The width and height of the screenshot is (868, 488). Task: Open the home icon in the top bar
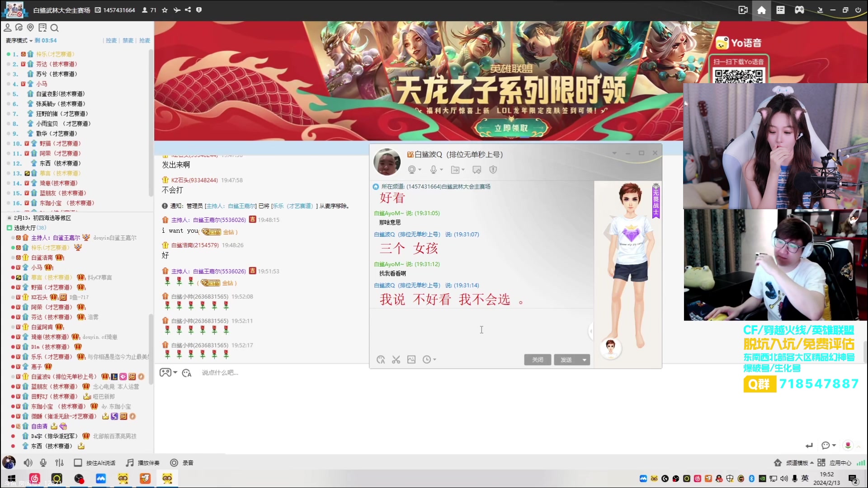[762, 10]
